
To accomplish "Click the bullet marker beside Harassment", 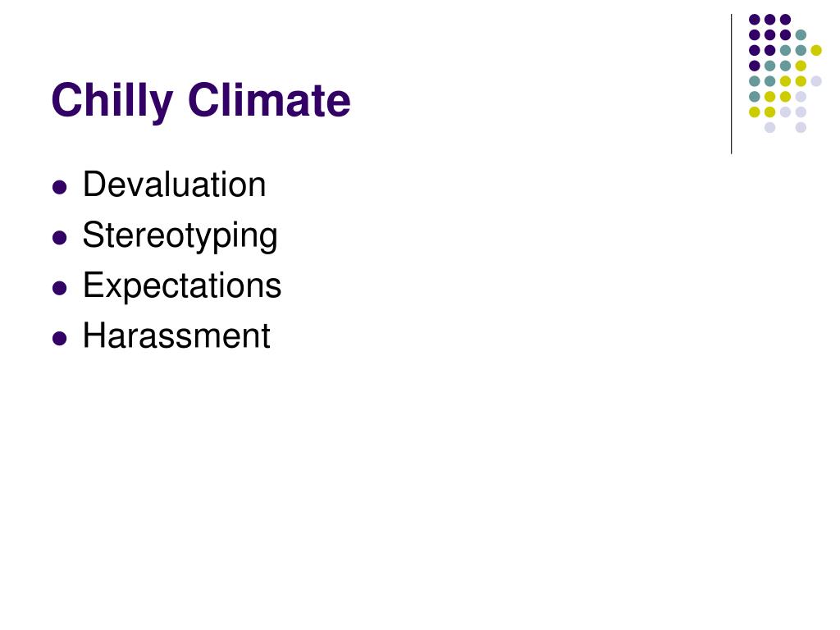I will [59, 339].
